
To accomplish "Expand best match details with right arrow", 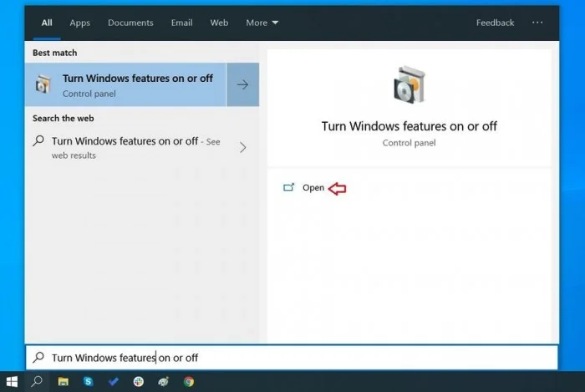I will [x=243, y=84].
